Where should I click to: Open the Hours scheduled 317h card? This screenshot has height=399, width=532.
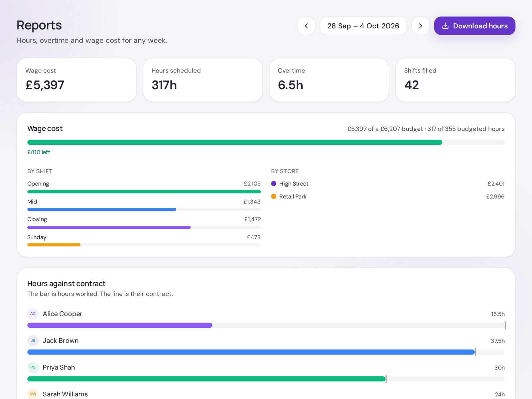pos(203,80)
